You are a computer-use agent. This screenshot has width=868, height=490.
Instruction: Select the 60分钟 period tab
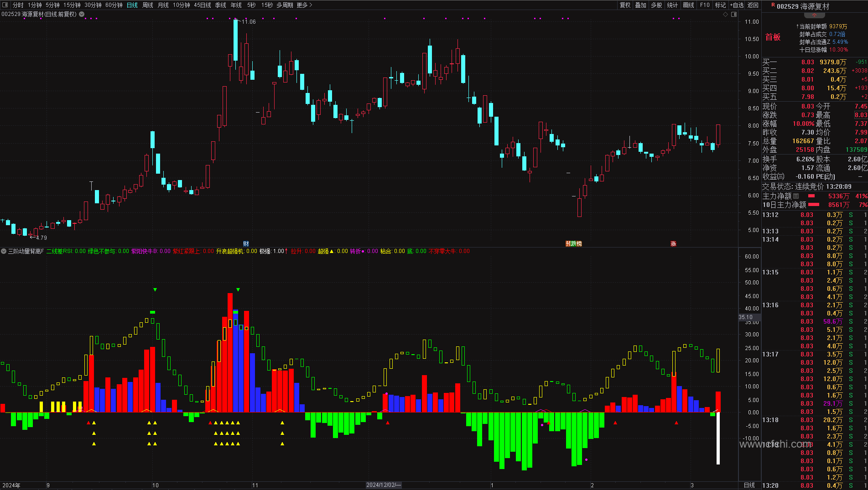(x=114, y=5)
